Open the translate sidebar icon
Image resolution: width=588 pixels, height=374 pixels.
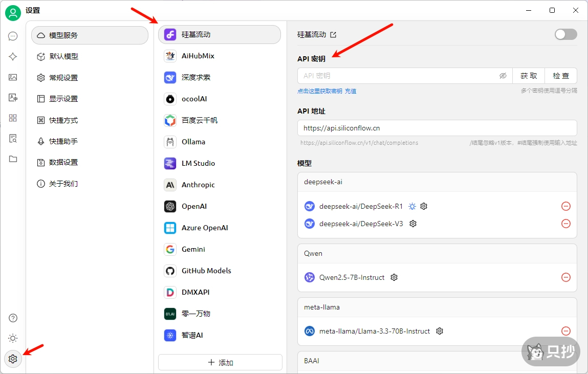[x=13, y=98]
